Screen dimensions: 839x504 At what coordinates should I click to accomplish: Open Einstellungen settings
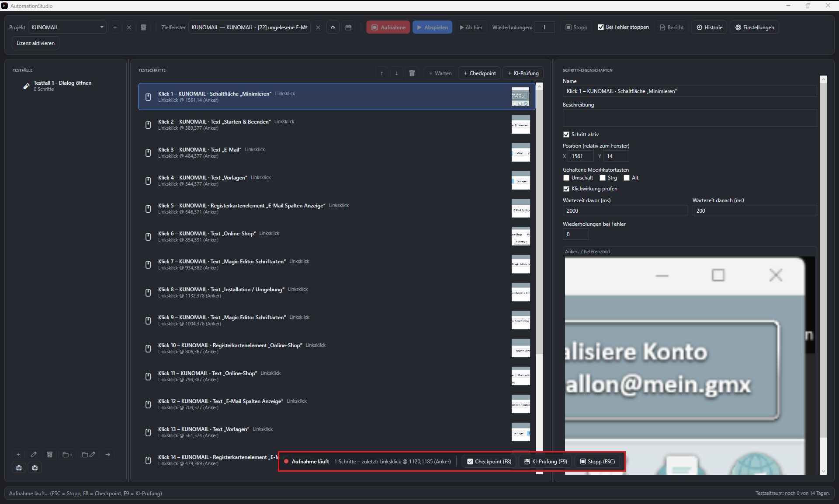[755, 27]
